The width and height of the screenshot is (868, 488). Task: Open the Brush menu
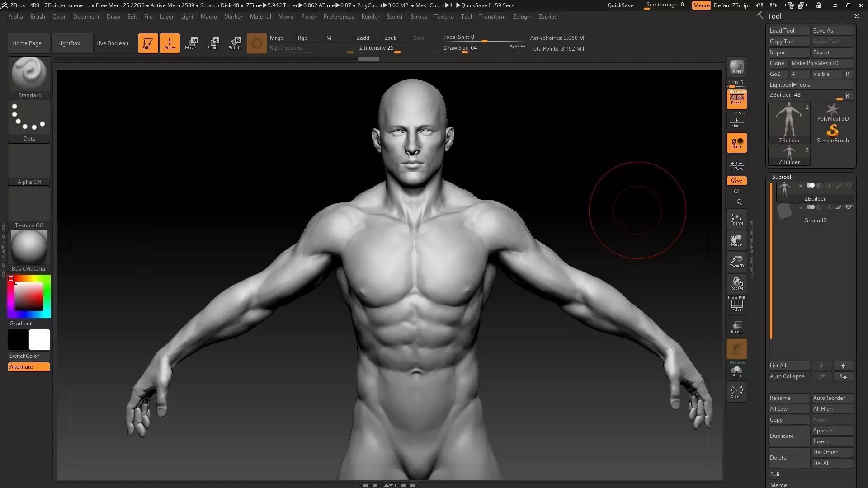point(38,17)
